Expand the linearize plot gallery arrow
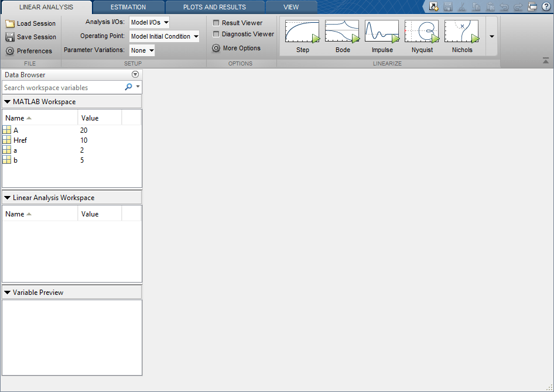554x392 pixels. pos(491,36)
